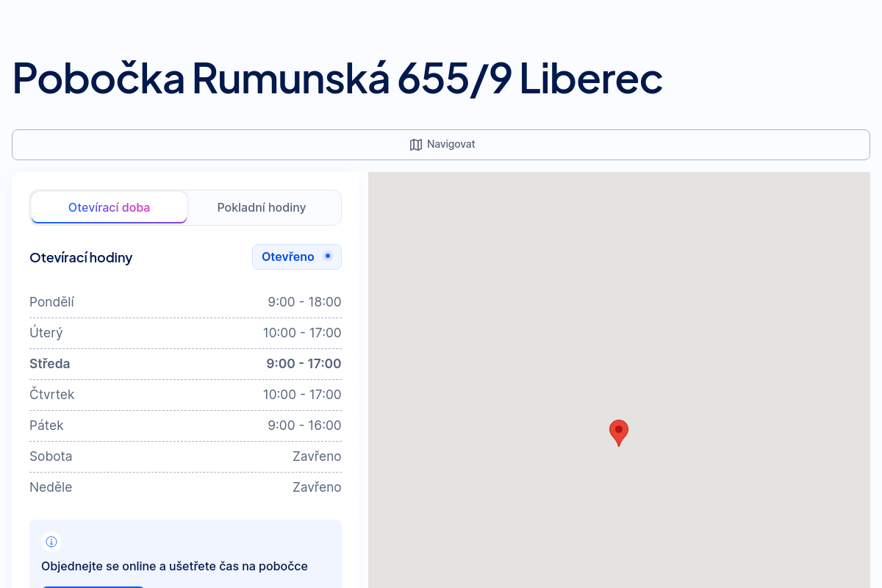The height and width of the screenshot is (588, 882).
Task: Select the bold Středa day label
Action: coord(50,364)
